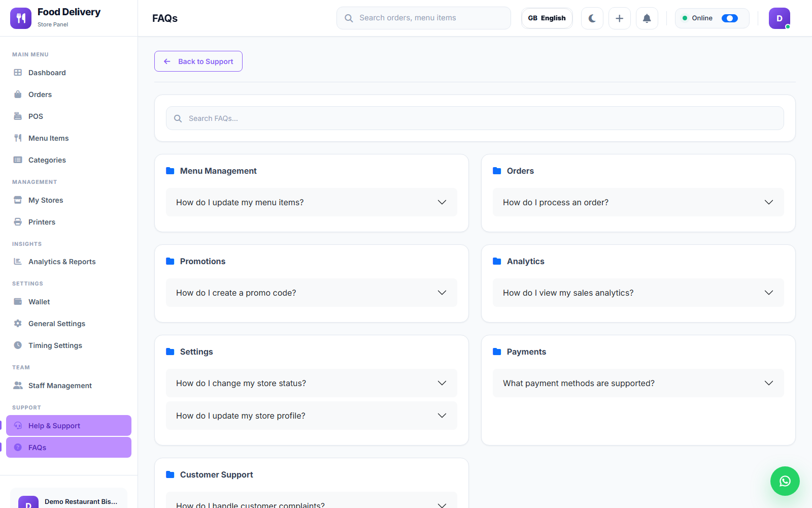Screen dimensions: 812x508
Task: Click the Staff Management people icon
Action: [x=18, y=386]
